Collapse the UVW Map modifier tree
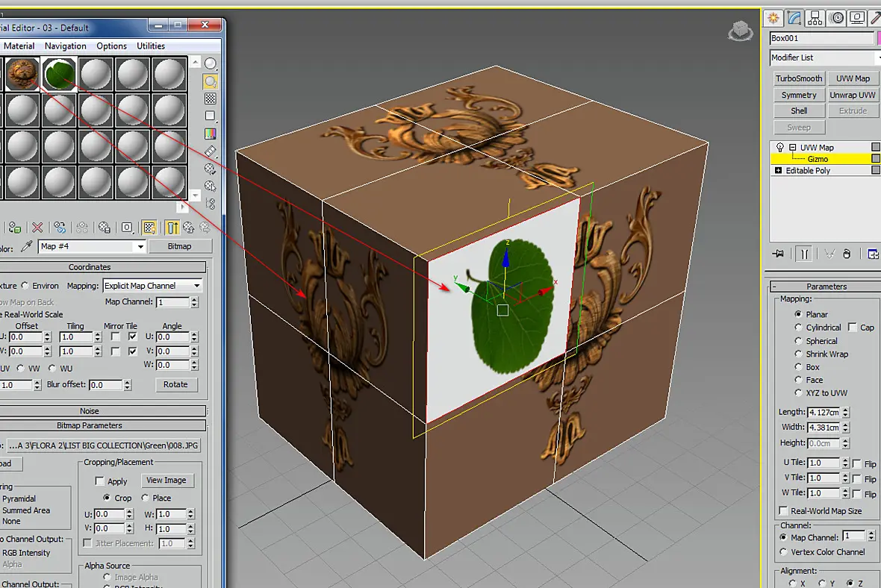Screen dimensions: 881x588 (x=793, y=147)
